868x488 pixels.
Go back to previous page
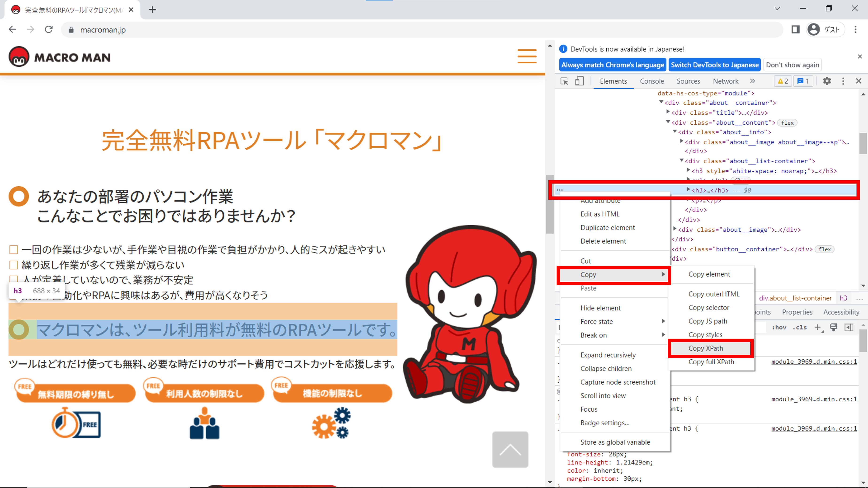pos(12,30)
